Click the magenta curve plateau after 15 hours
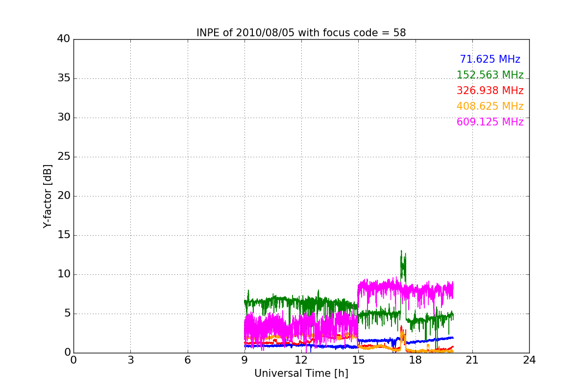The height and width of the screenshot is (392, 588). (x=406, y=289)
